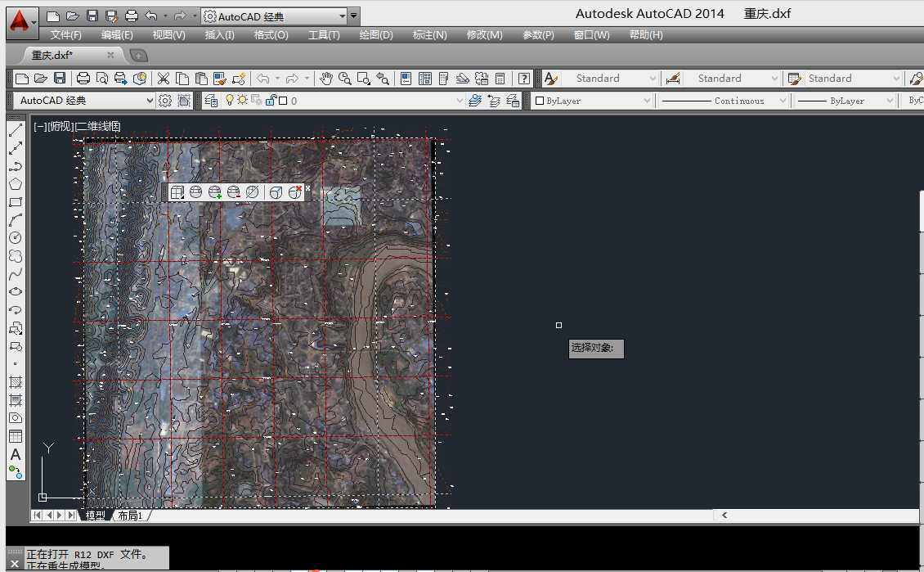924x572 pixels.
Task: Click the Help question mark icon
Action: [x=523, y=79]
